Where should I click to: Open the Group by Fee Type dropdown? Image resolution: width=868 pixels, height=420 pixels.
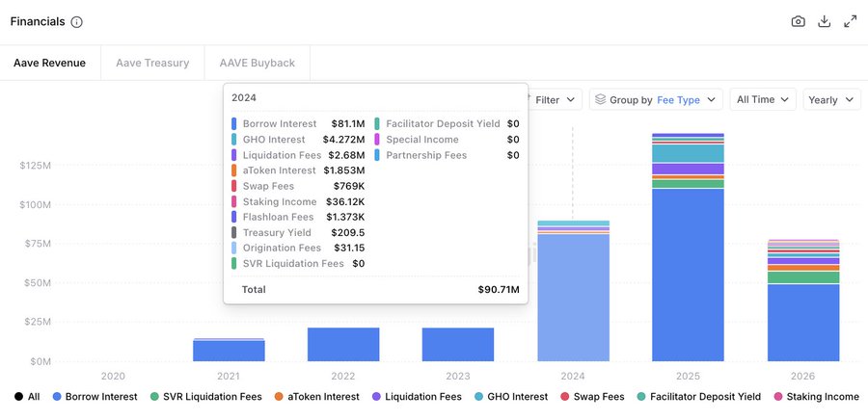656,99
